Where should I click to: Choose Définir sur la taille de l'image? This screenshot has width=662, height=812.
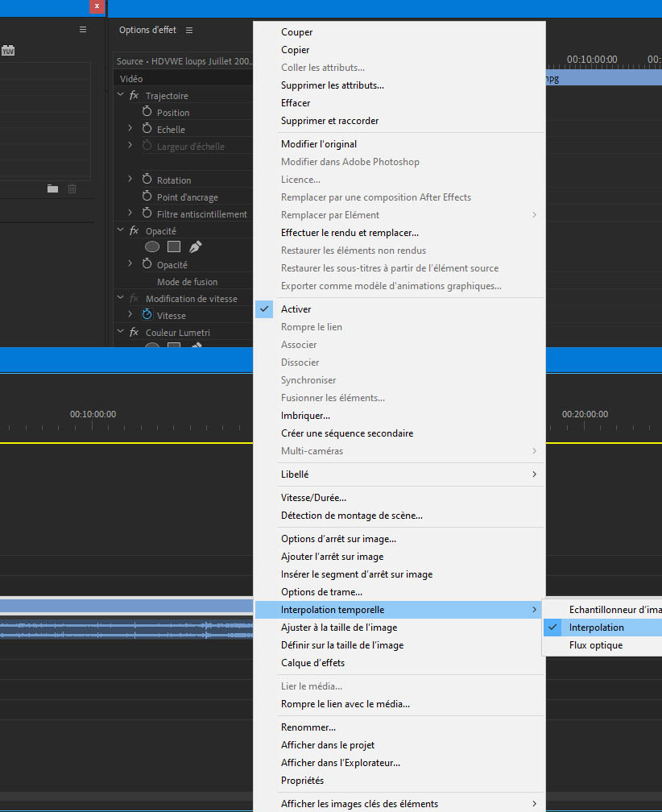point(399,645)
